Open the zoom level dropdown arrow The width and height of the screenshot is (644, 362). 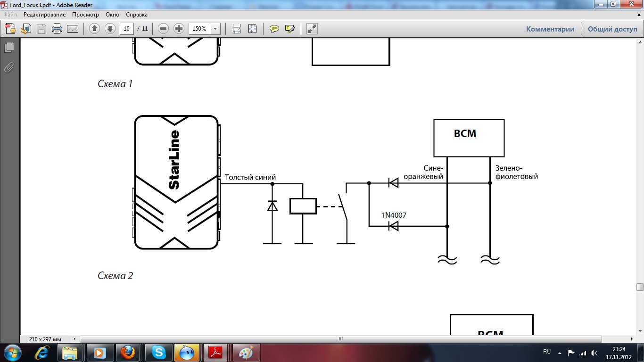point(215,29)
